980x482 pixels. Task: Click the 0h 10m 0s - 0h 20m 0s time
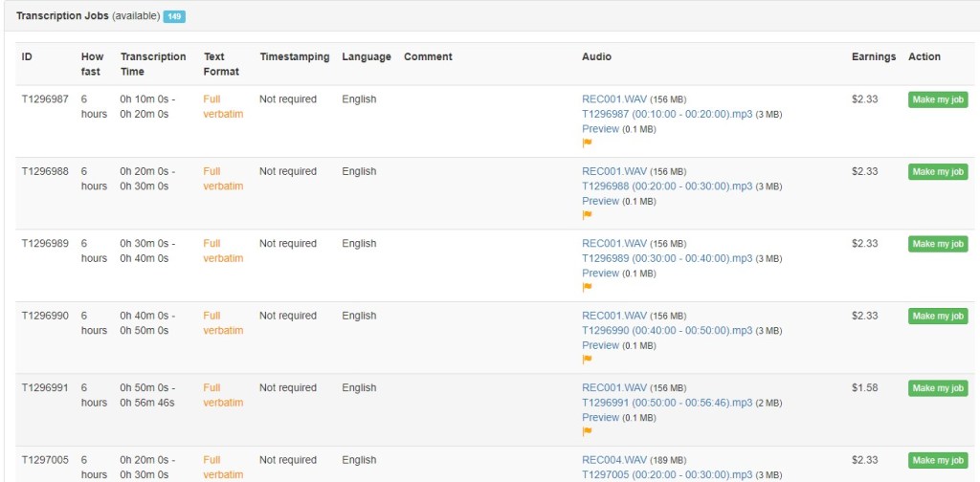coord(148,107)
